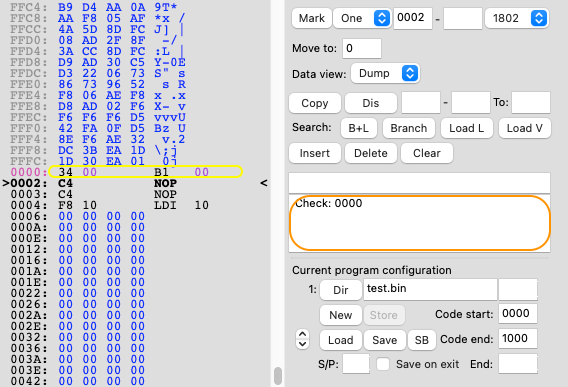Click the empty field right of test.bin
The height and width of the screenshot is (387, 568).
pyautogui.click(x=518, y=290)
